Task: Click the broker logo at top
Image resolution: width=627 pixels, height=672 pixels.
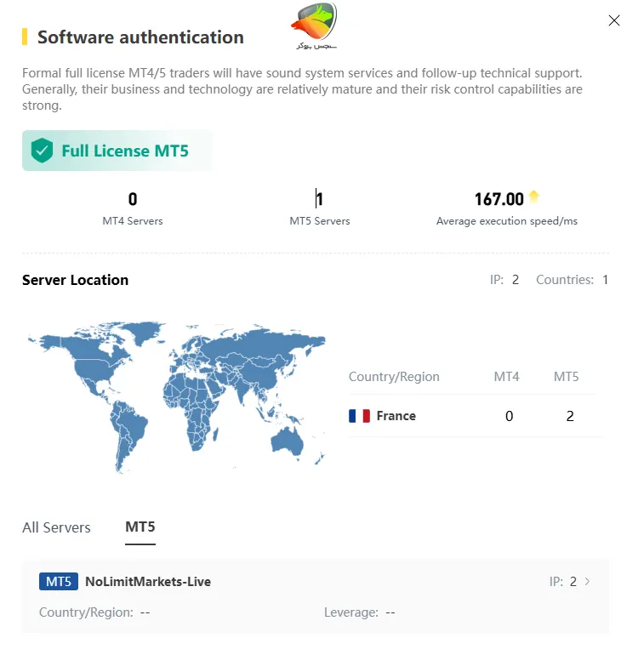Action: click(314, 26)
